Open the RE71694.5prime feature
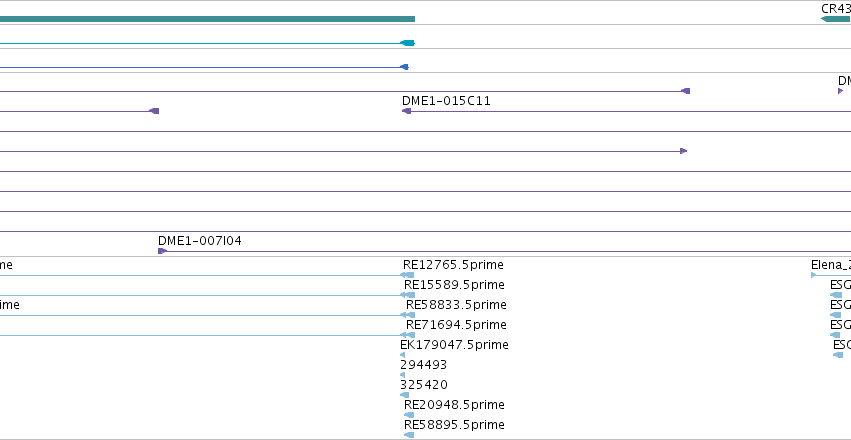Image resolution: width=851 pixels, height=440 pixels. click(456, 325)
